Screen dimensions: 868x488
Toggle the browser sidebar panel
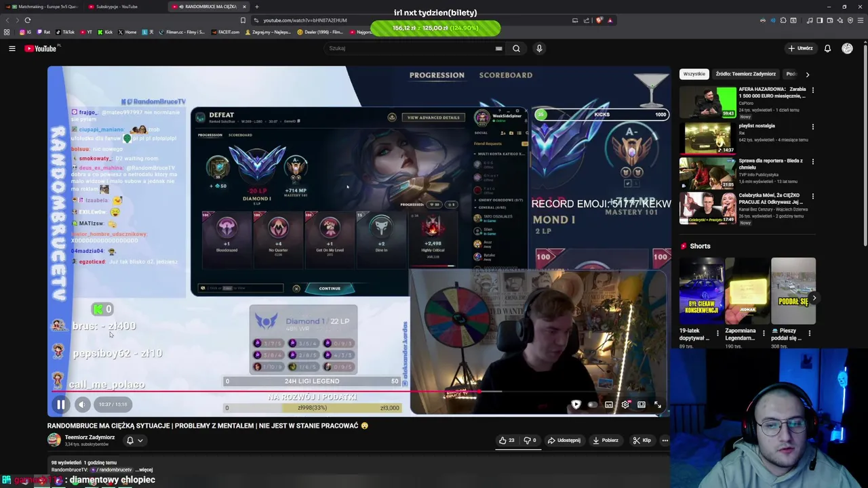(819, 20)
